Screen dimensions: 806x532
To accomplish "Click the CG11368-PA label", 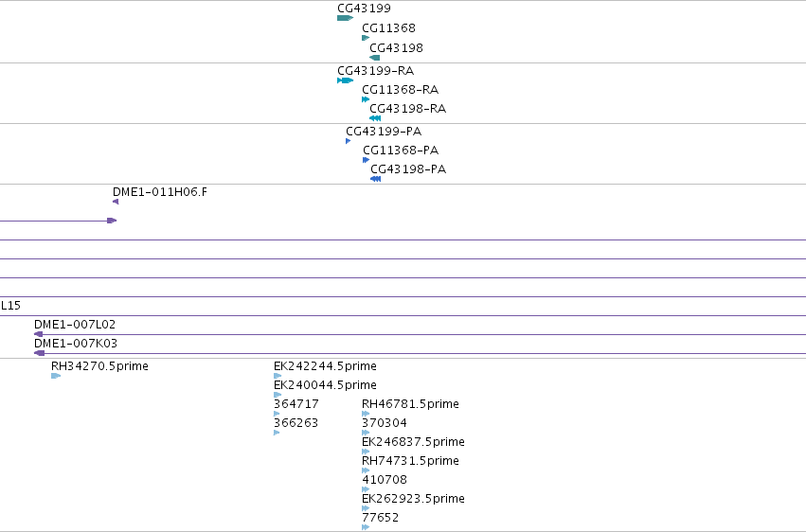I will coord(401,151).
